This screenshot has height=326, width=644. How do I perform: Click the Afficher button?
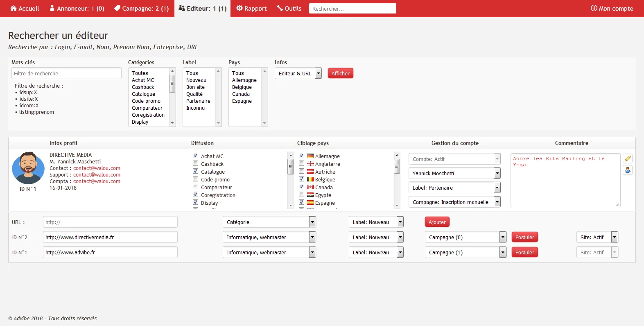tap(341, 73)
